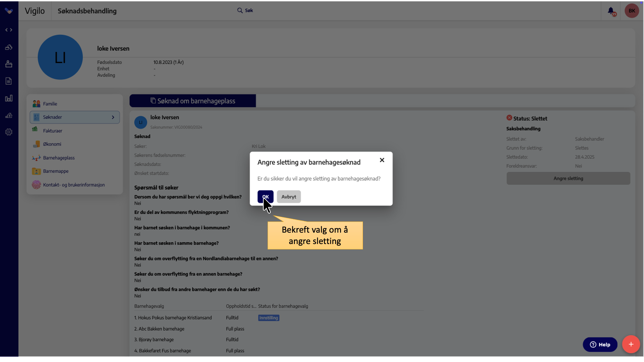Click the Barnehagevalg column header
The image size is (644, 362).
click(149, 306)
